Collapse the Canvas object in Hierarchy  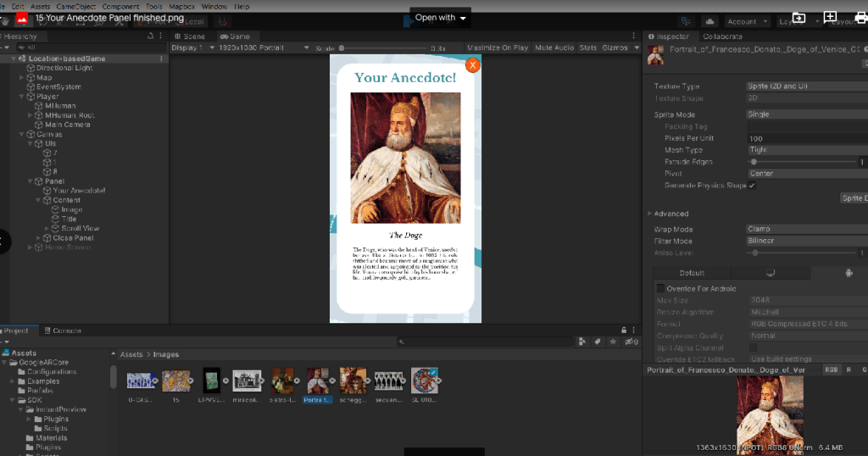pos(21,135)
